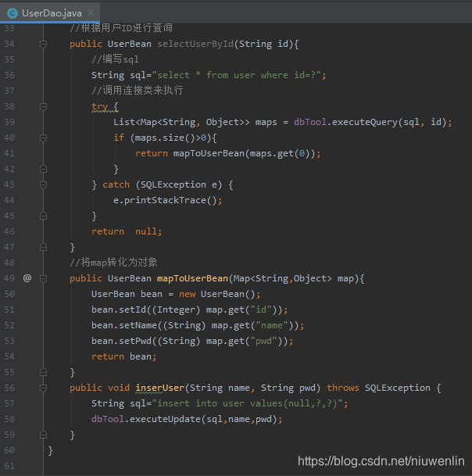Click the Java class icon on UserDao.java tab

[13, 13]
